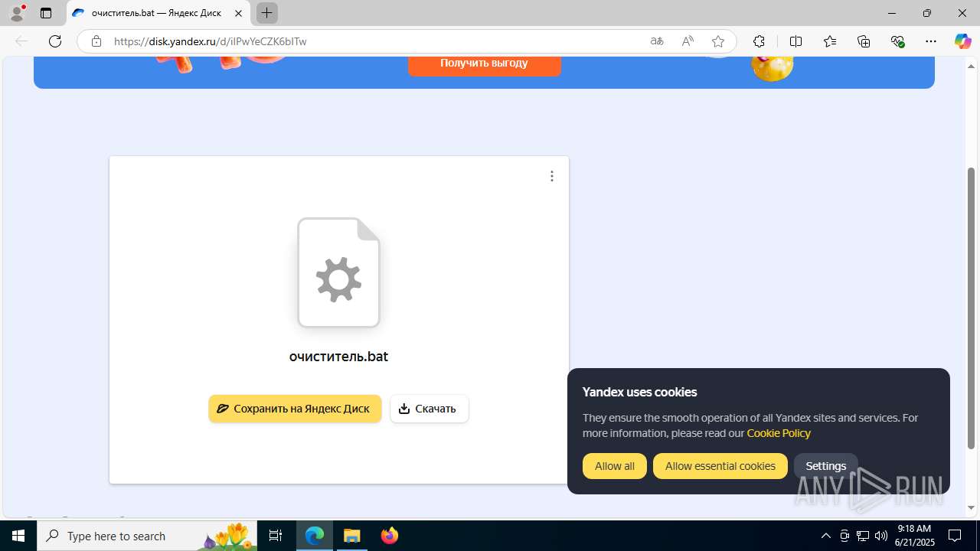Open File Explorer from taskbar
This screenshot has width=980, height=551.
351,536
